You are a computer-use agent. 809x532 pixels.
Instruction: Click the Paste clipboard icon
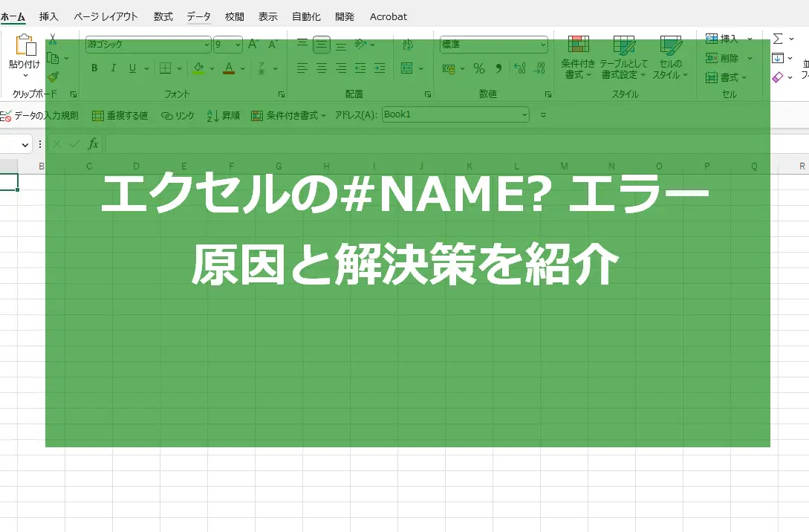tap(25, 46)
